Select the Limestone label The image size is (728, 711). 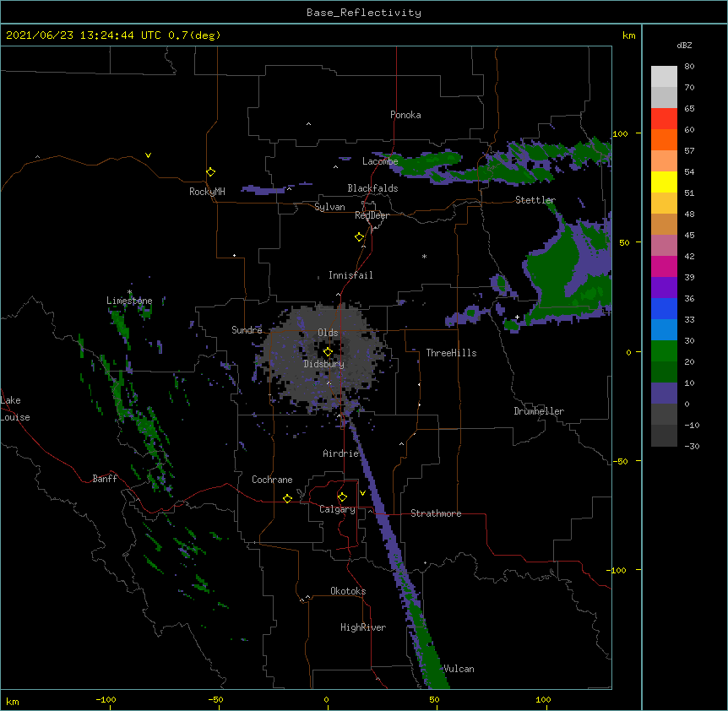point(129,301)
